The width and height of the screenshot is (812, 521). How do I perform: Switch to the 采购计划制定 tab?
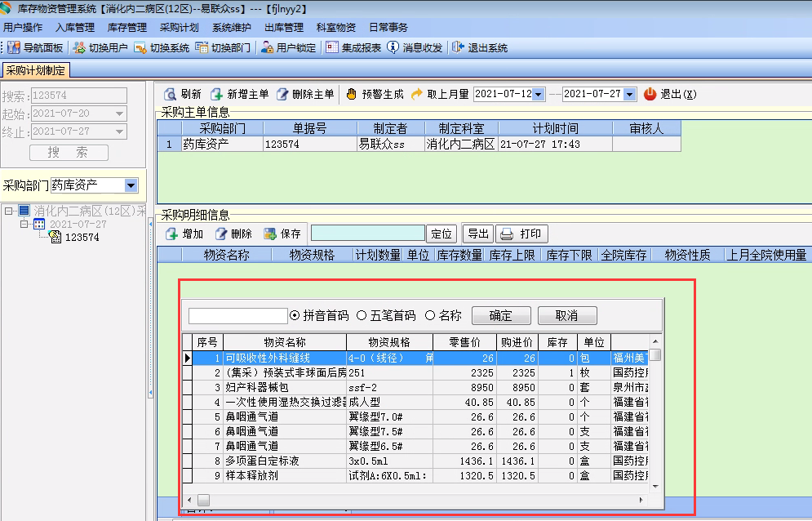pyautogui.click(x=36, y=70)
